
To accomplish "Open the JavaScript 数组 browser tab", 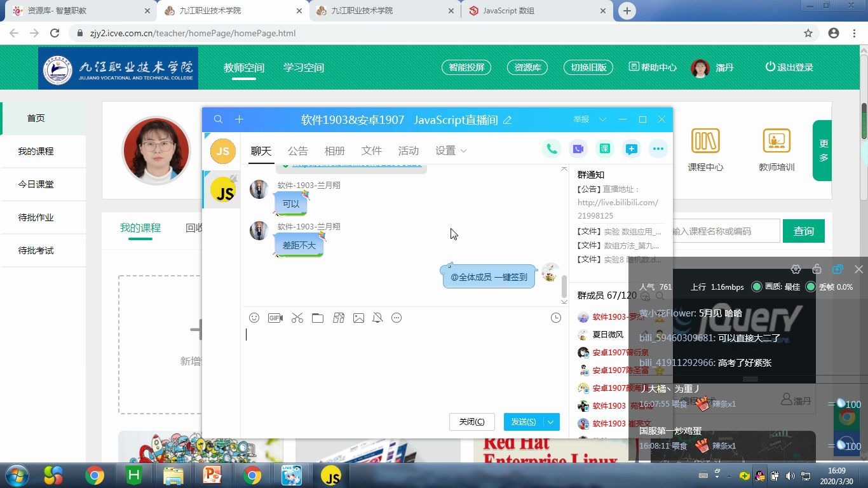I will [x=508, y=11].
